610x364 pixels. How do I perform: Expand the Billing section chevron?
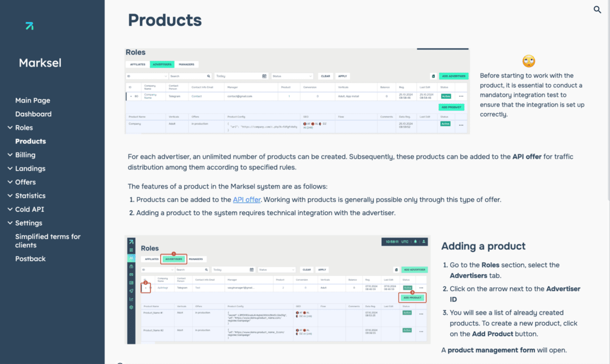pos(10,155)
